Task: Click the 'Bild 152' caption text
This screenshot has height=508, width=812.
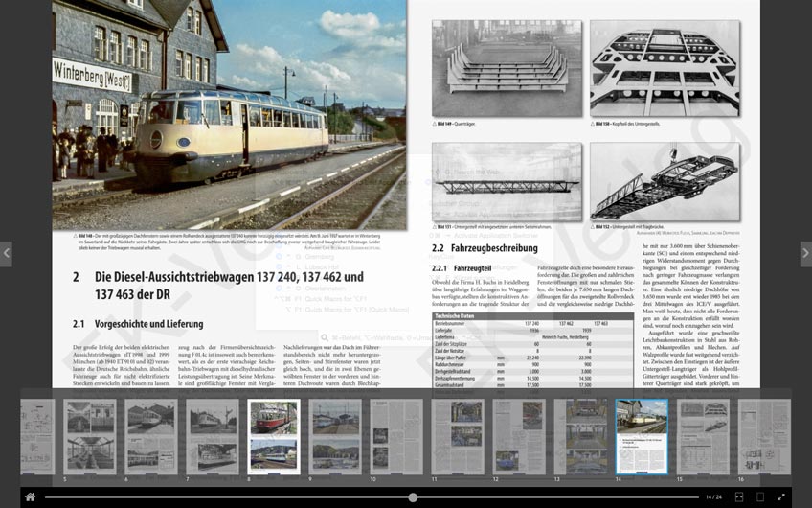Action: tap(627, 227)
